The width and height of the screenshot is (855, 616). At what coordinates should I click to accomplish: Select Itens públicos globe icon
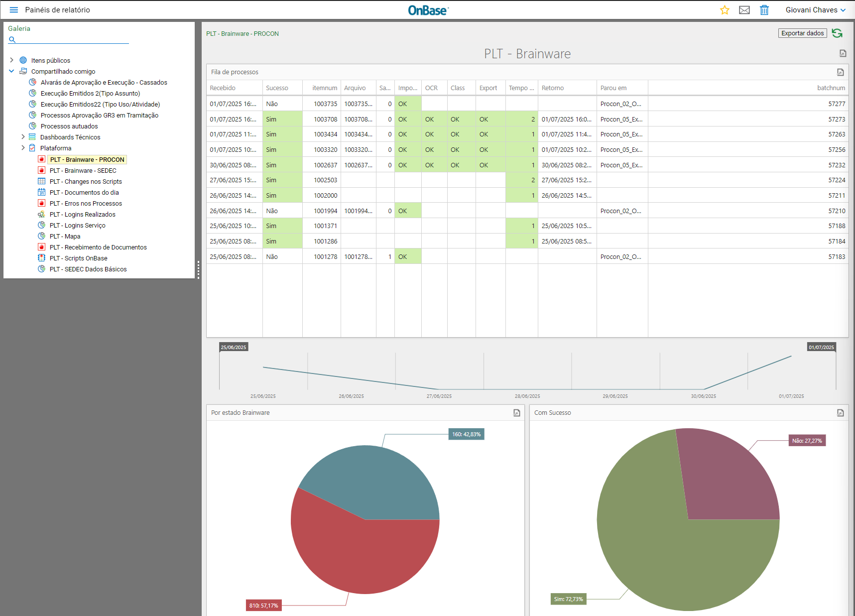(x=23, y=60)
